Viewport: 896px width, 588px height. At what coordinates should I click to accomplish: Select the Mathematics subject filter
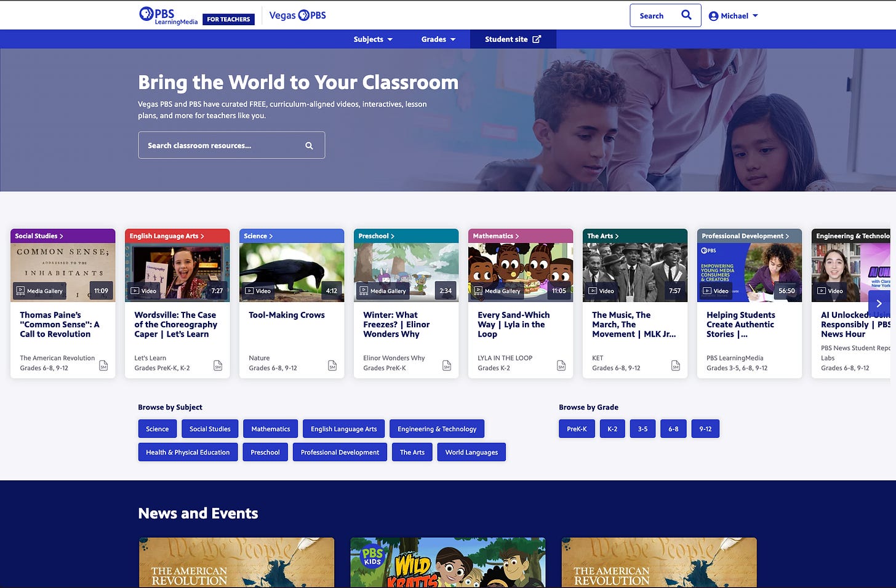point(270,429)
